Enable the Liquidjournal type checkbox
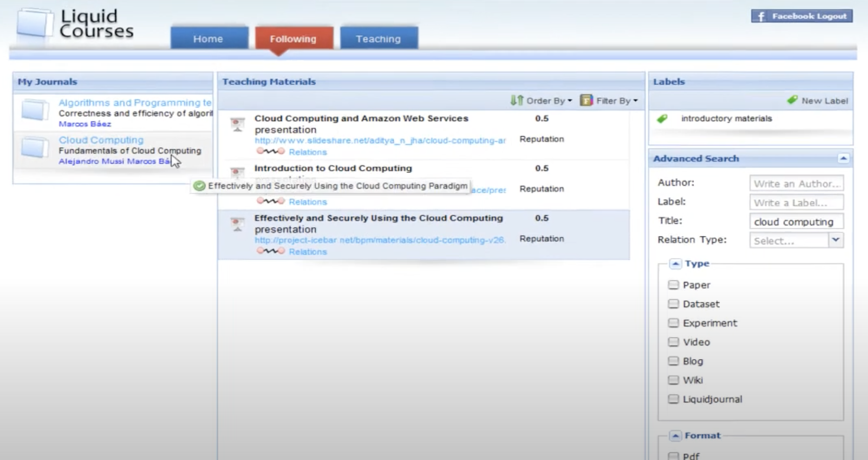Screen dimensions: 868x460 point(673,399)
